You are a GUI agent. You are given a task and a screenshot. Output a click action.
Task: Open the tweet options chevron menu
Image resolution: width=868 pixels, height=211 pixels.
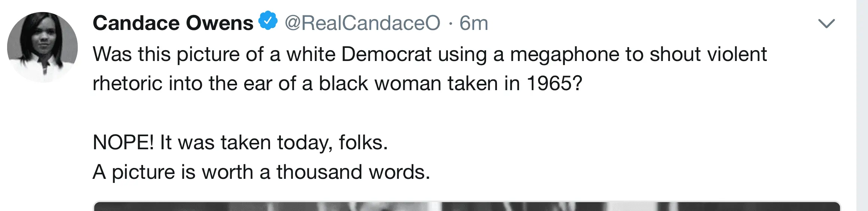tap(826, 24)
